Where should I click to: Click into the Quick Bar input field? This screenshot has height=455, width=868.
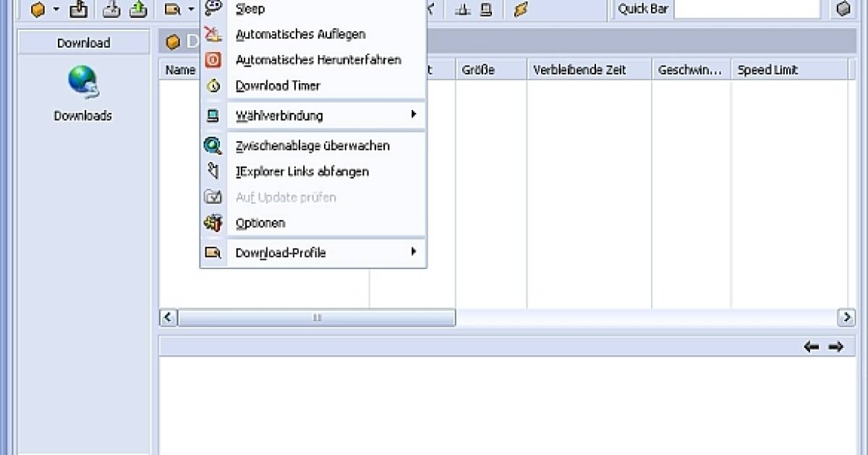pos(746,9)
